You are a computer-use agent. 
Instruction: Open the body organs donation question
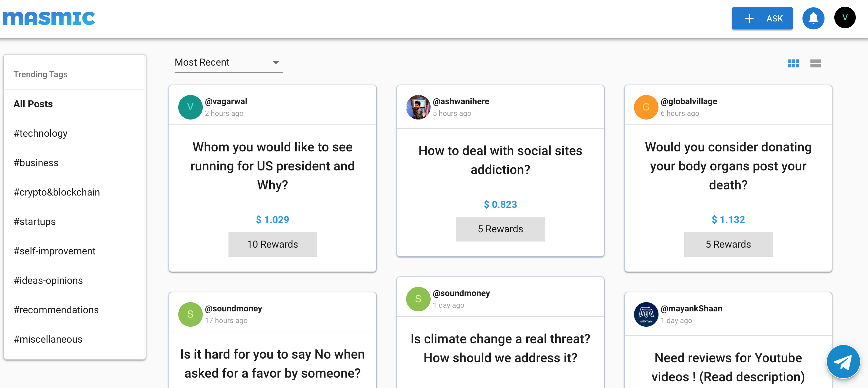728,166
